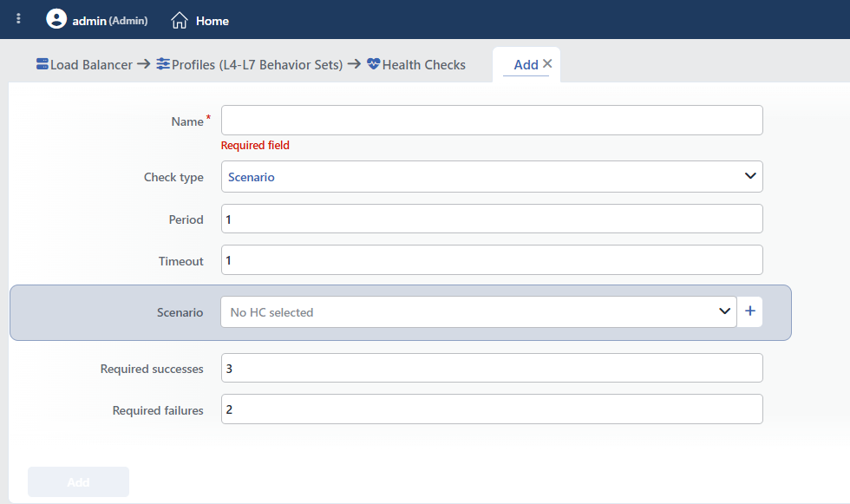Screen dimensions: 850x504
Task: Click the Check type chevron arrow
Action: [x=750, y=175]
